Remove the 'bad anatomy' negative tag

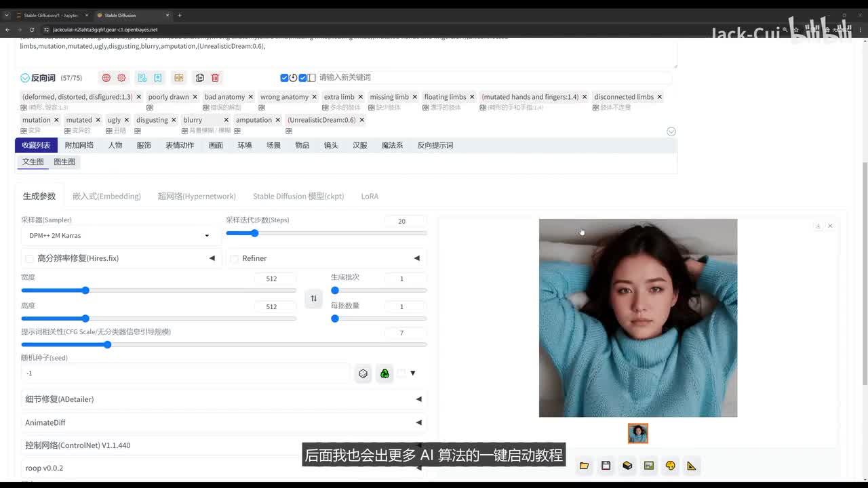(251, 97)
